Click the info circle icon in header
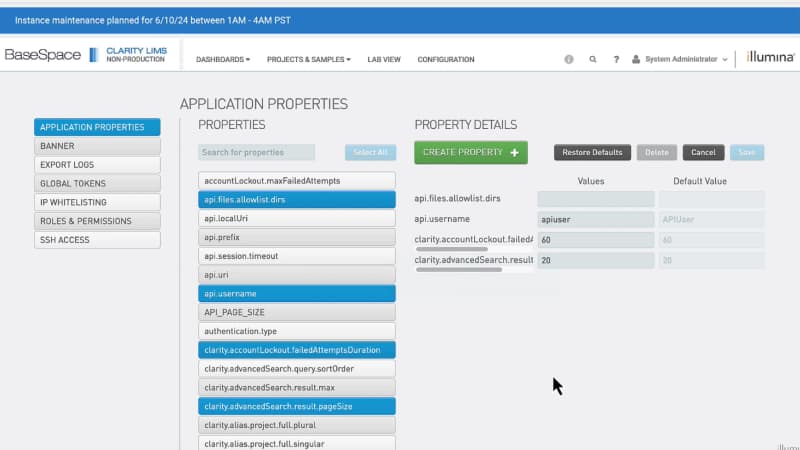Image resolution: width=800 pixels, height=450 pixels. [569, 60]
